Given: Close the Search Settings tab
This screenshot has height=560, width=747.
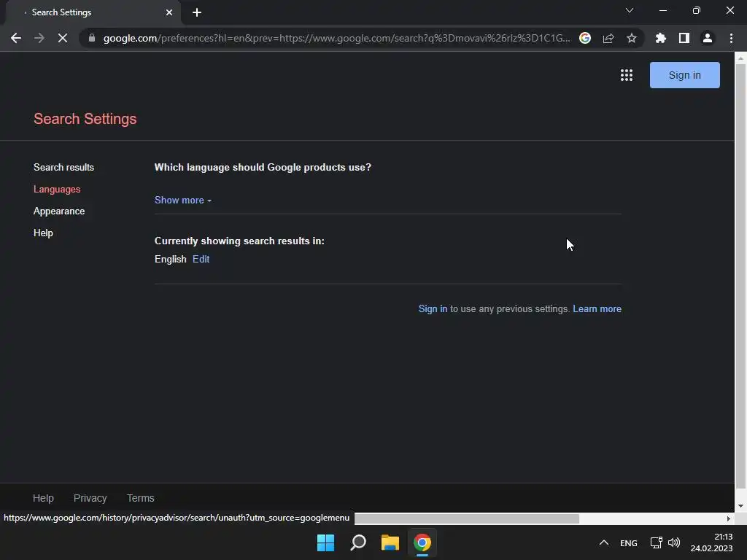Looking at the screenshot, I should [x=169, y=12].
